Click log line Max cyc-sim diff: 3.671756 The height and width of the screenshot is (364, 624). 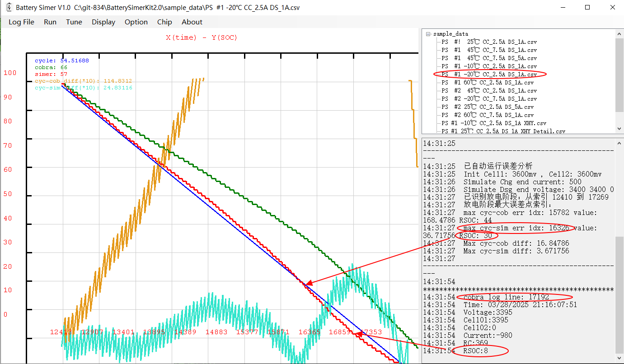[496, 251]
